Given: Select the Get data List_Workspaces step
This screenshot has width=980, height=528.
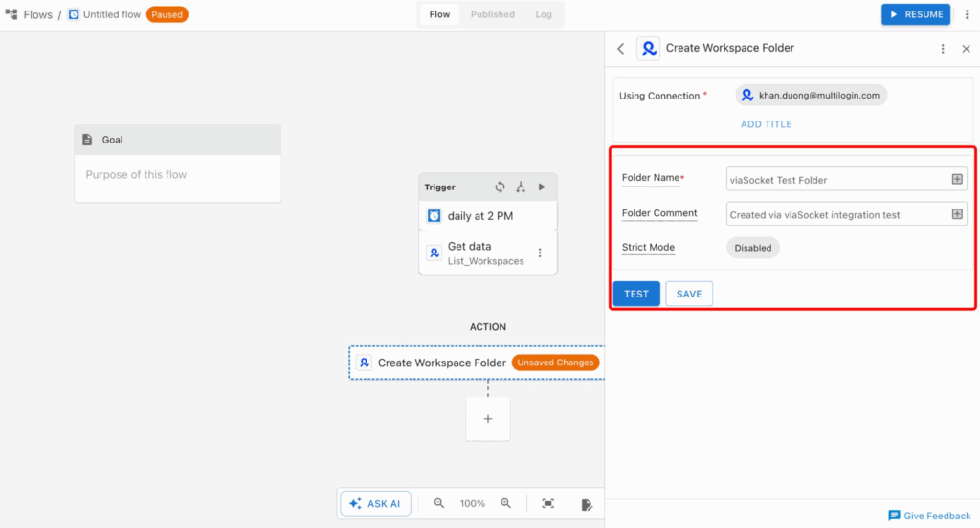Looking at the screenshot, I should (487, 253).
